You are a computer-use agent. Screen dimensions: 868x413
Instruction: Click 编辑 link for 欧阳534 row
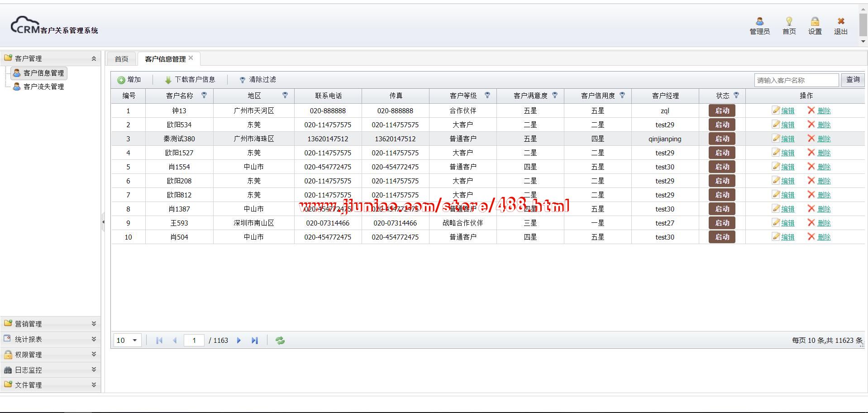787,125
